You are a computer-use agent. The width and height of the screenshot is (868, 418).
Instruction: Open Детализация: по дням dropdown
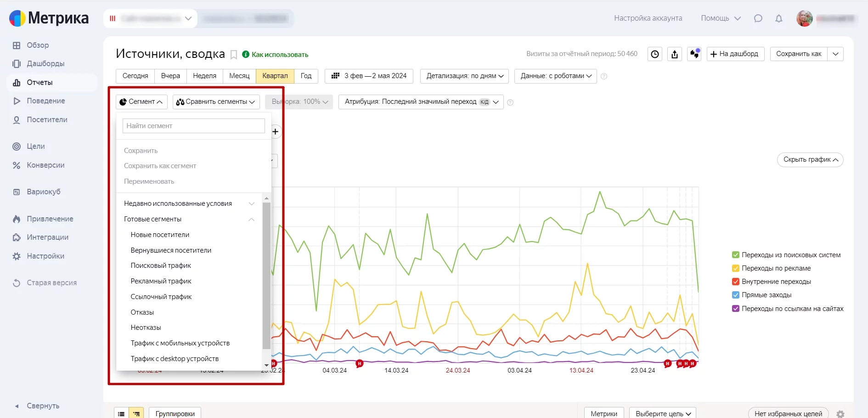pos(464,76)
